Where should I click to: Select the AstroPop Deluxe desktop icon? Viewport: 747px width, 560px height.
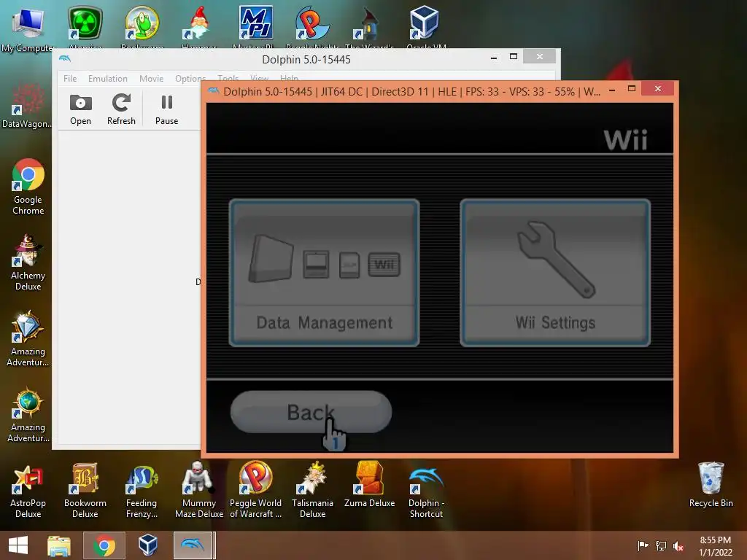click(x=28, y=491)
